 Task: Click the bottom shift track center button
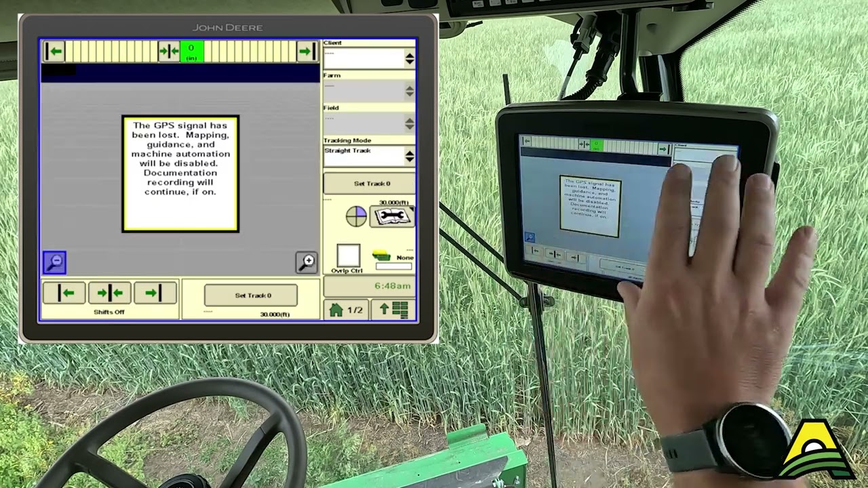pos(110,293)
